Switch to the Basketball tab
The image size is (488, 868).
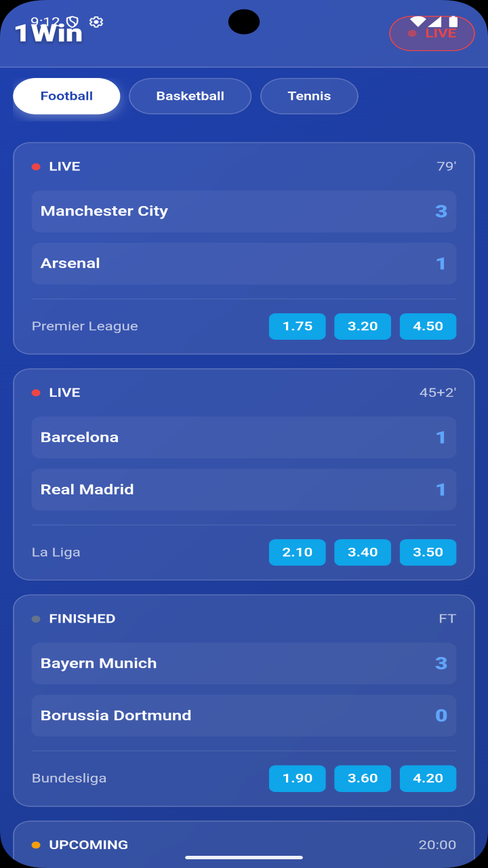tap(190, 96)
